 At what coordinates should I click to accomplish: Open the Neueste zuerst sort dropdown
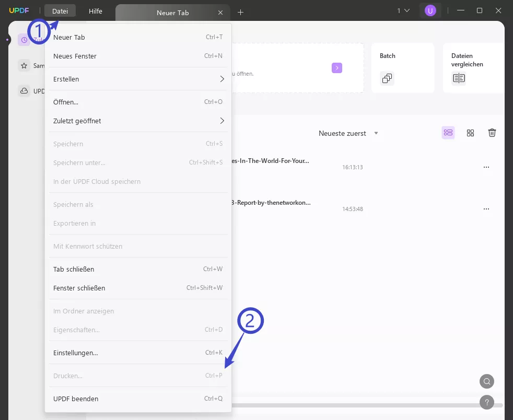(348, 133)
